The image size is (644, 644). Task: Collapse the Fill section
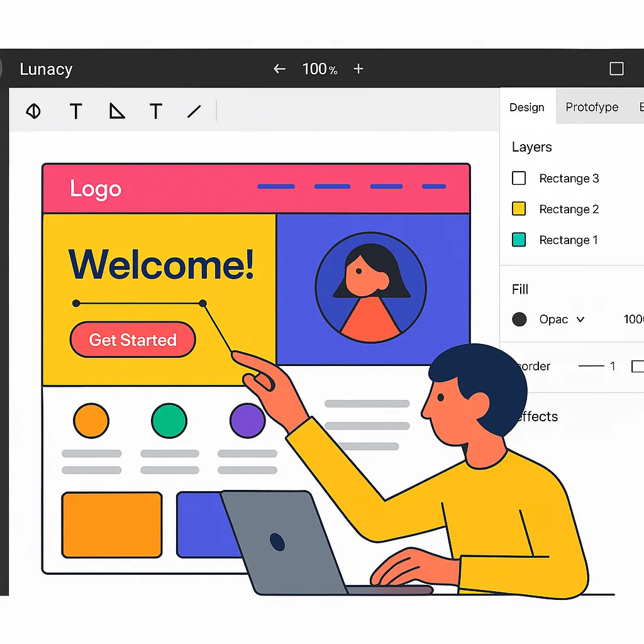519,289
